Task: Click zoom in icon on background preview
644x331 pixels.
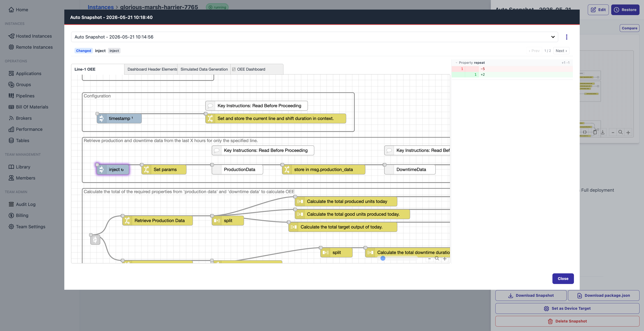Action: (628, 132)
